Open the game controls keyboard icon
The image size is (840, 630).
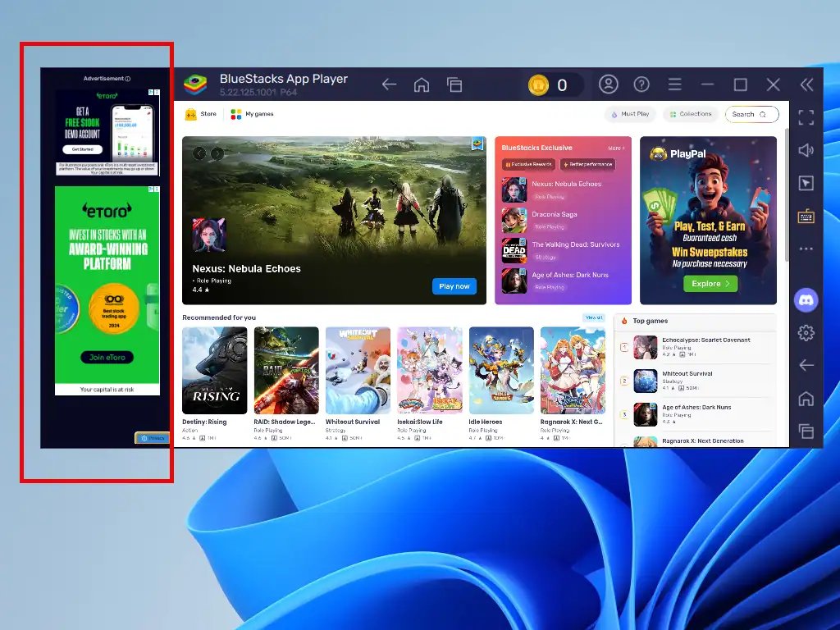click(806, 216)
